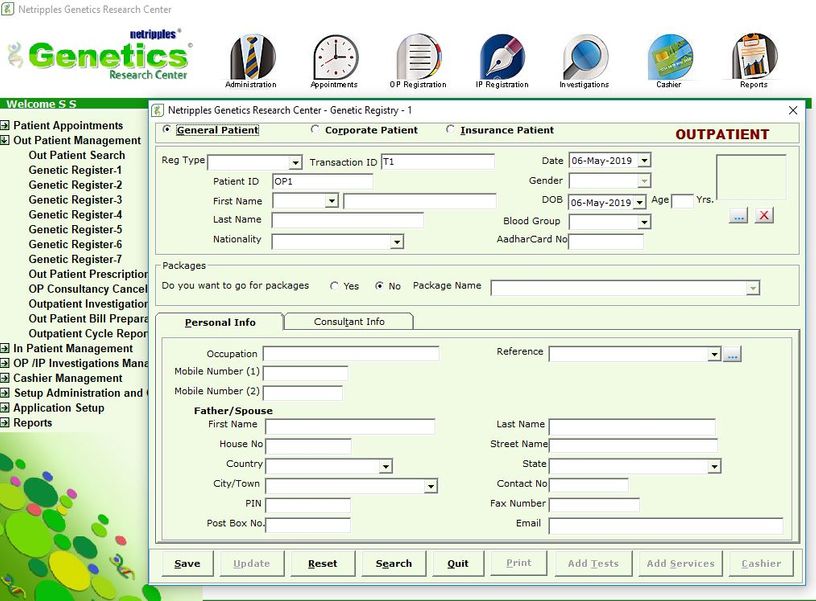Click the dialog title bar app icon
816x601 pixels.
[x=157, y=110]
